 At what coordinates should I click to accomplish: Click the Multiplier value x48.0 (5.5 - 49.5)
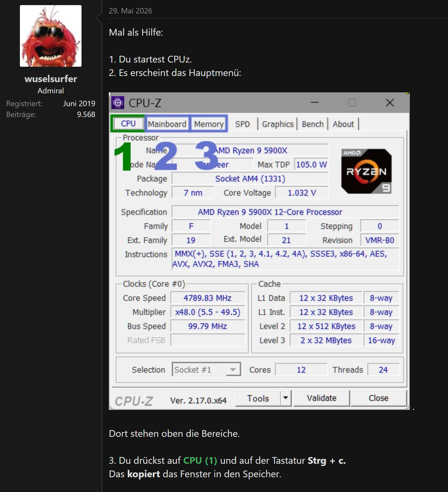pos(208,312)
